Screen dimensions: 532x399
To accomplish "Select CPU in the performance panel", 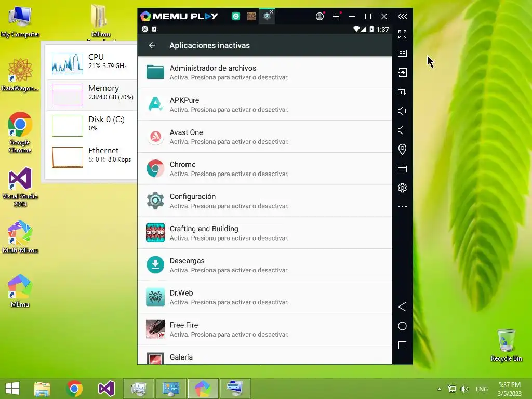I will coord(91,63).
